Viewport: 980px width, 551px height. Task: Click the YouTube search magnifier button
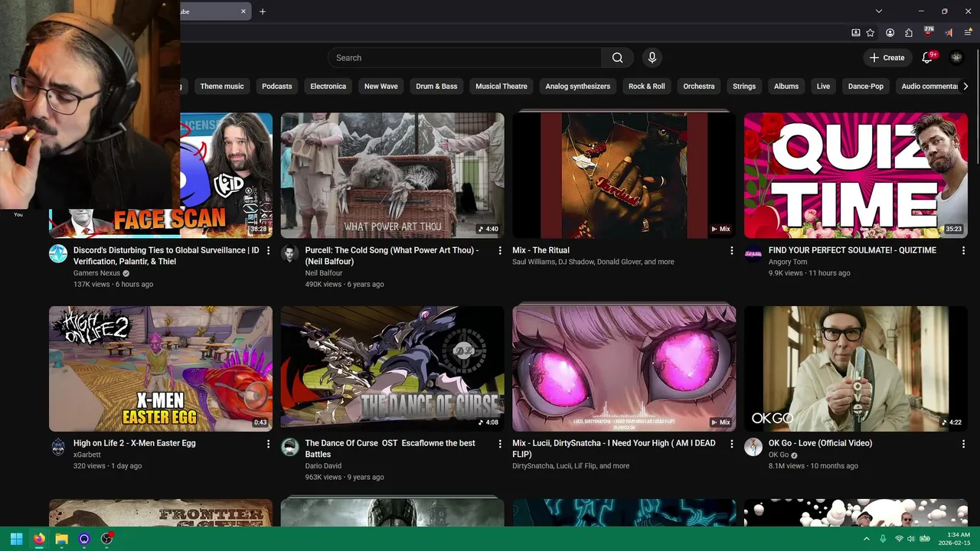(x=617, y=57)
